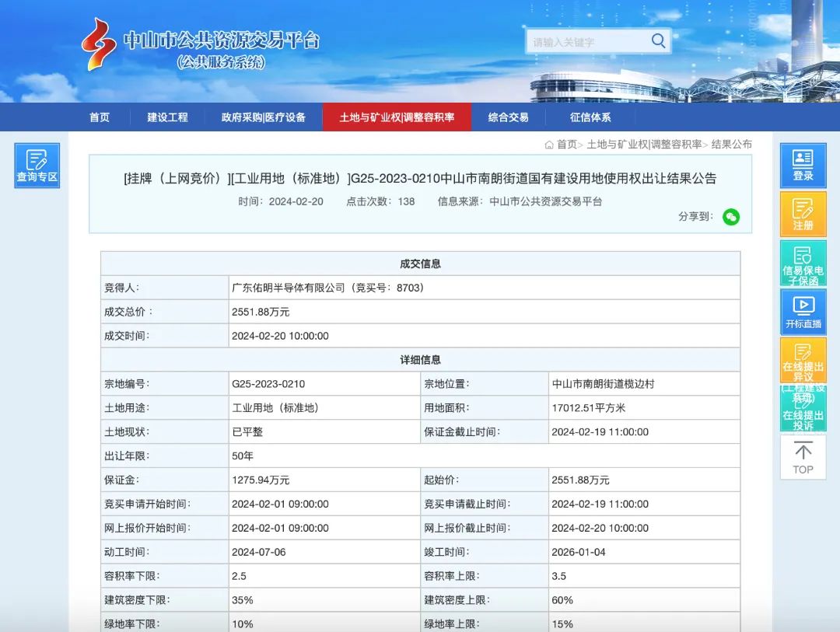This screenshot has width=840, height=632.
Task: Open 开标直播 live broadcast icon
Action: pos(803,313)
